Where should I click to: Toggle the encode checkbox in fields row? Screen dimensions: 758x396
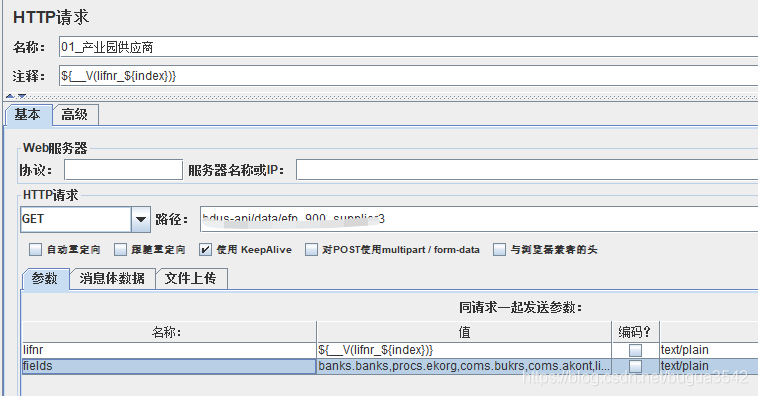[x=635, y=366]
